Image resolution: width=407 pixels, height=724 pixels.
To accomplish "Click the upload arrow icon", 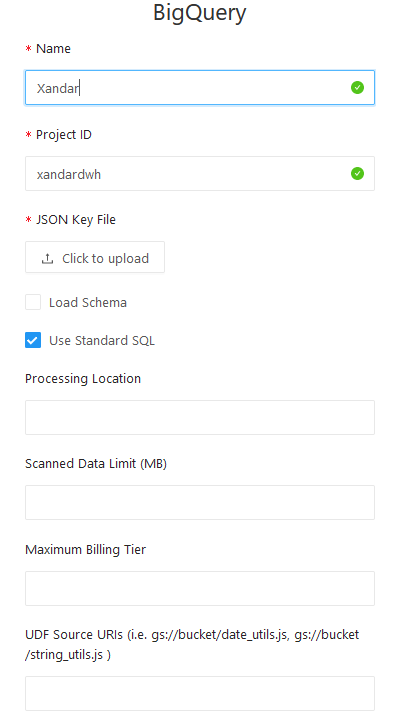I will click(x=47, y=259).
